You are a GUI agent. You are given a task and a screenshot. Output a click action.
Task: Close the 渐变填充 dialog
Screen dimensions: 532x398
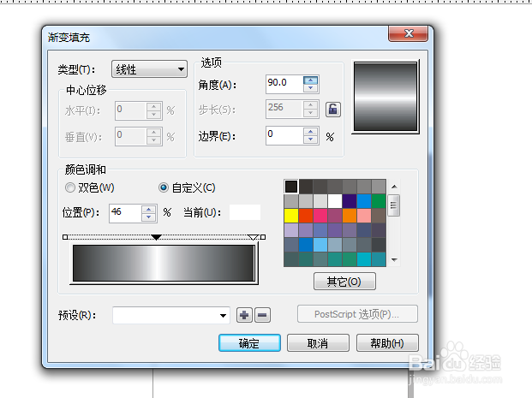pos(408,33)
